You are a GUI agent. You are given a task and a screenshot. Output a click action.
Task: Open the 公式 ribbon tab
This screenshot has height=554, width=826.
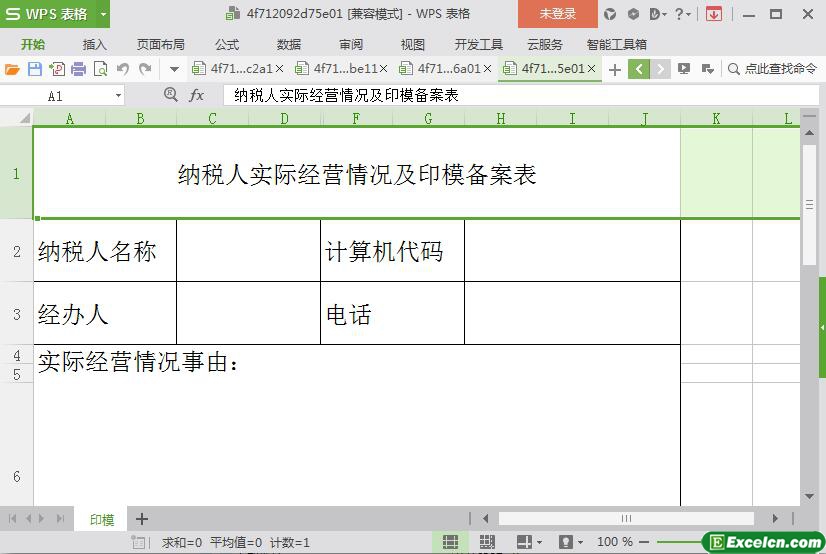coord(227,45)
